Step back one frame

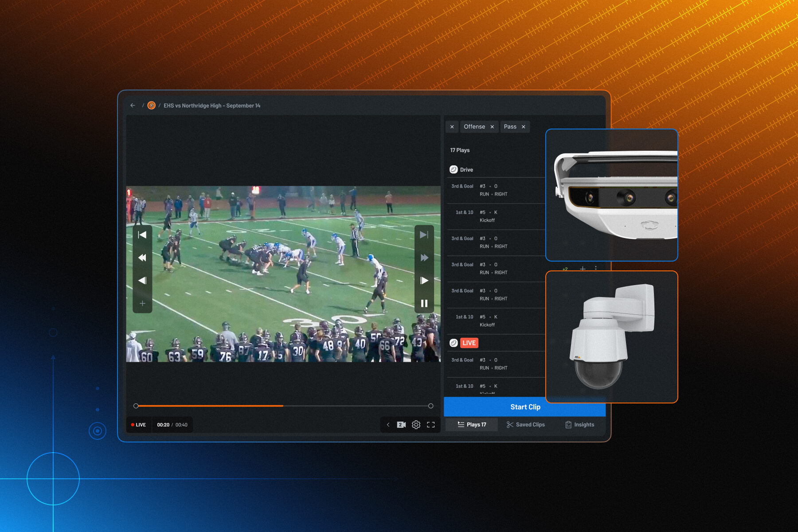point(142,281)
